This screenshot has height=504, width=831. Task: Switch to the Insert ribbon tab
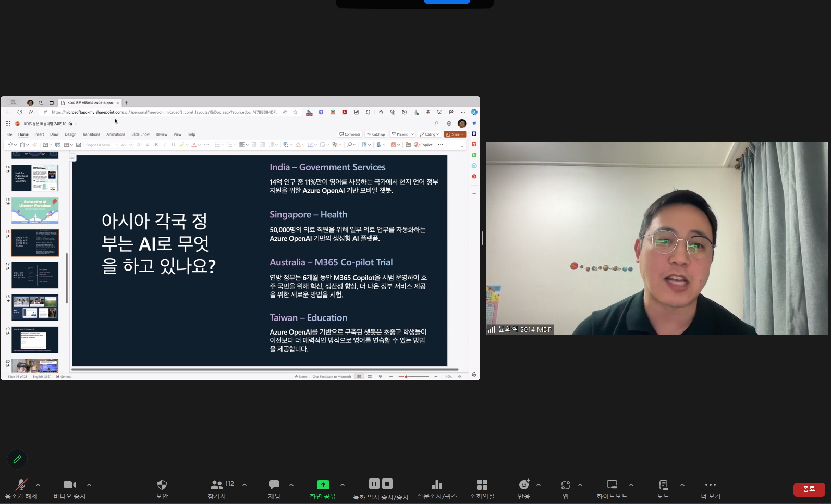[x=39, y=134]
